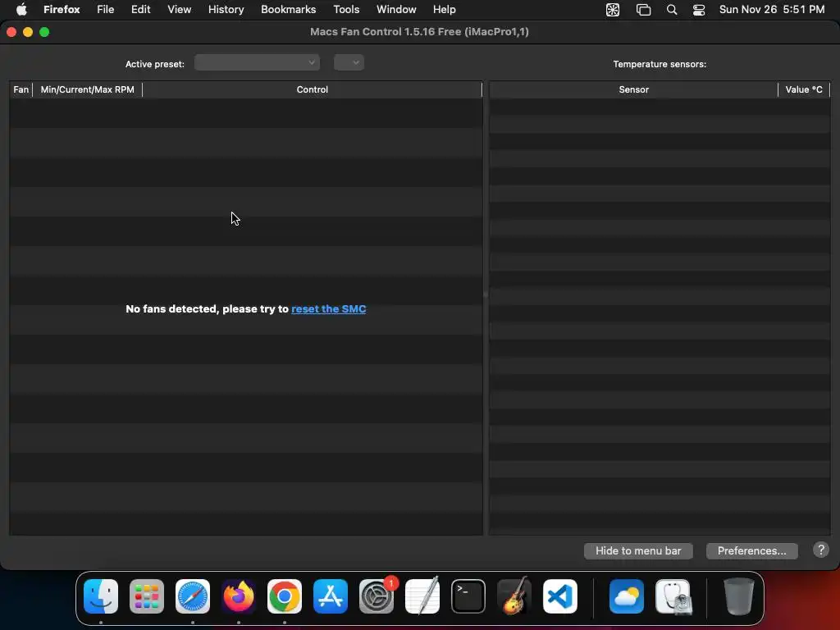
Task: Open Disk Utility from the Dock
Action: coord(673,596)
